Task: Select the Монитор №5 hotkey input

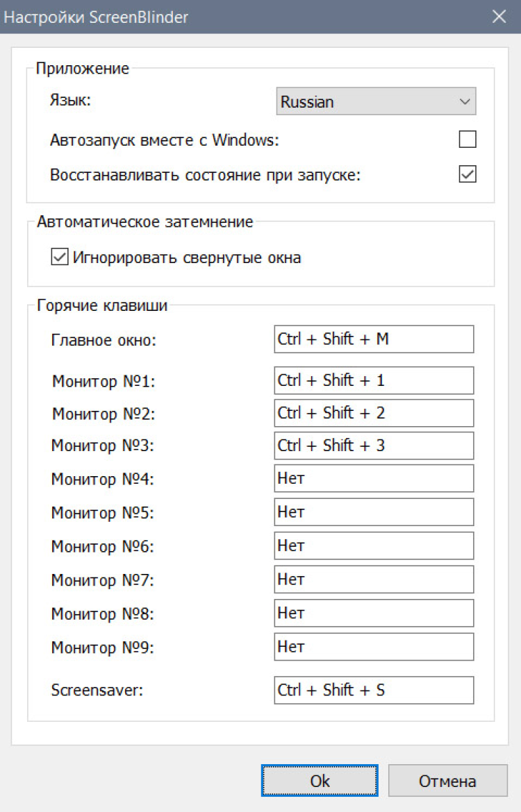Action: [374, 512]
